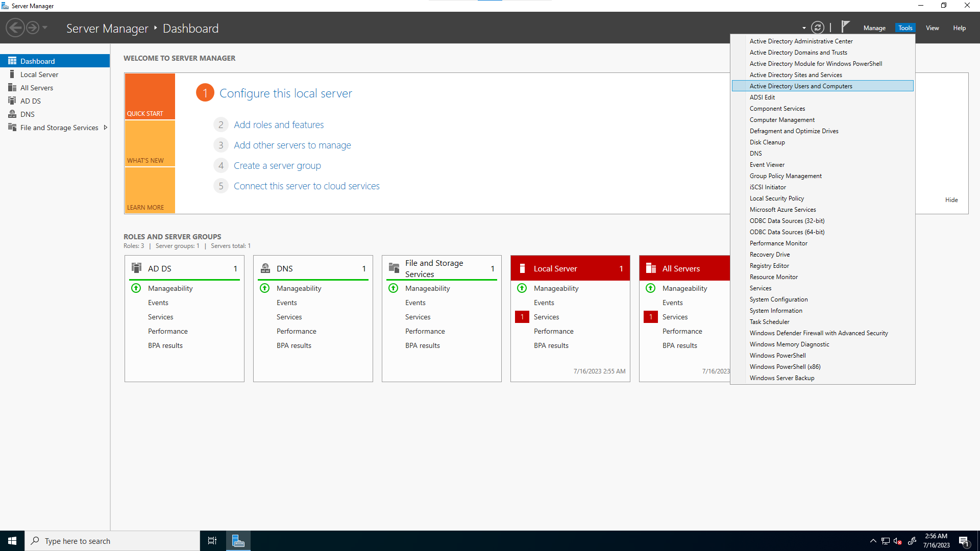Click All Servers Manageability status icon
This screenshot has width=980, height=551.
(x=651, y=288)
